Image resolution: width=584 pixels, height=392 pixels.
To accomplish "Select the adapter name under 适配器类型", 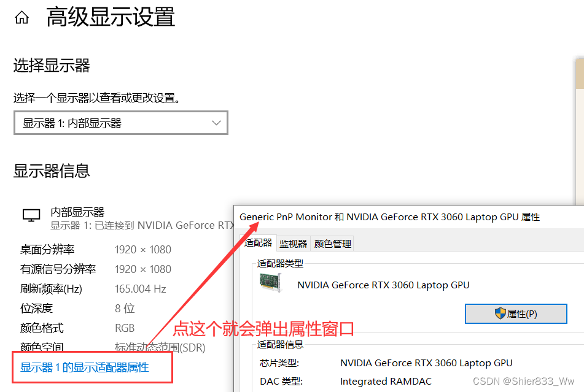I will [383, 285].
